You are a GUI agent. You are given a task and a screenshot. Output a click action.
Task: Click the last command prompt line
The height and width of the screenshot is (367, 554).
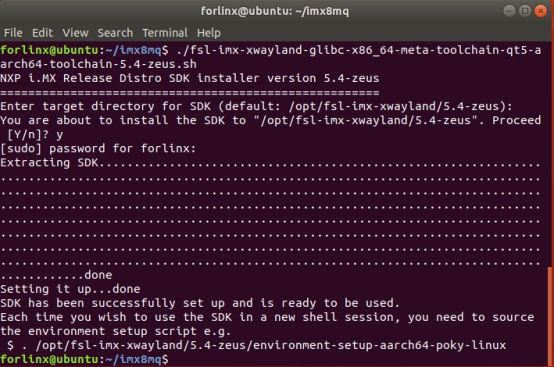tap(85, 360)
